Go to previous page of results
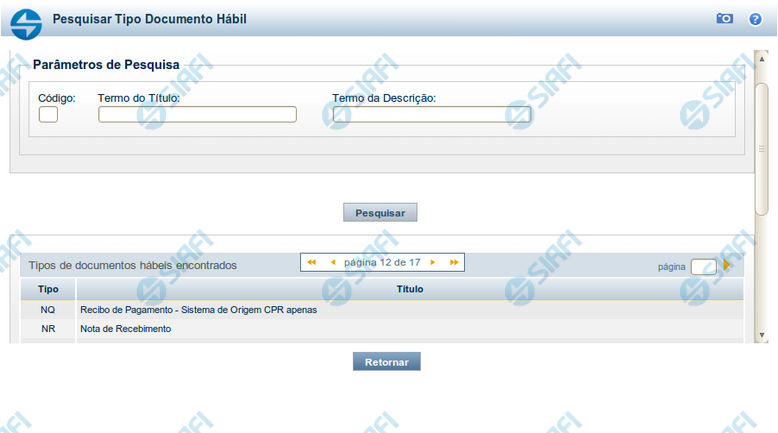Image resolution: width=778 pixels, height=433 pixels. click(333, 262)
